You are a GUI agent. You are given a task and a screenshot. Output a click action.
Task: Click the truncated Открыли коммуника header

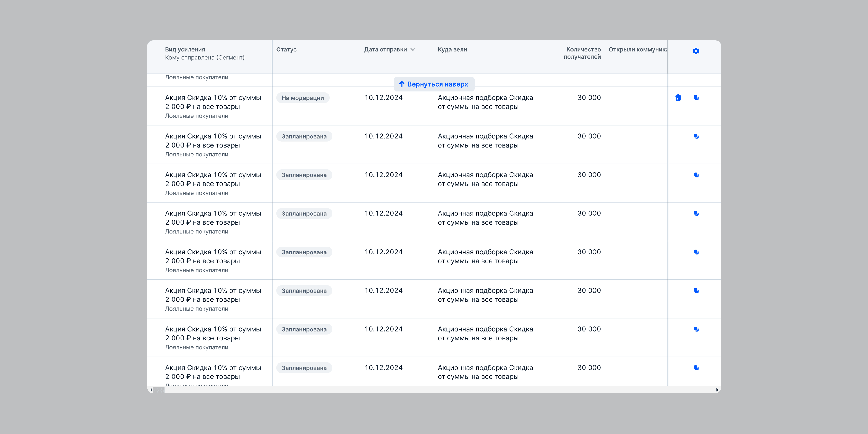click(638, 49)
